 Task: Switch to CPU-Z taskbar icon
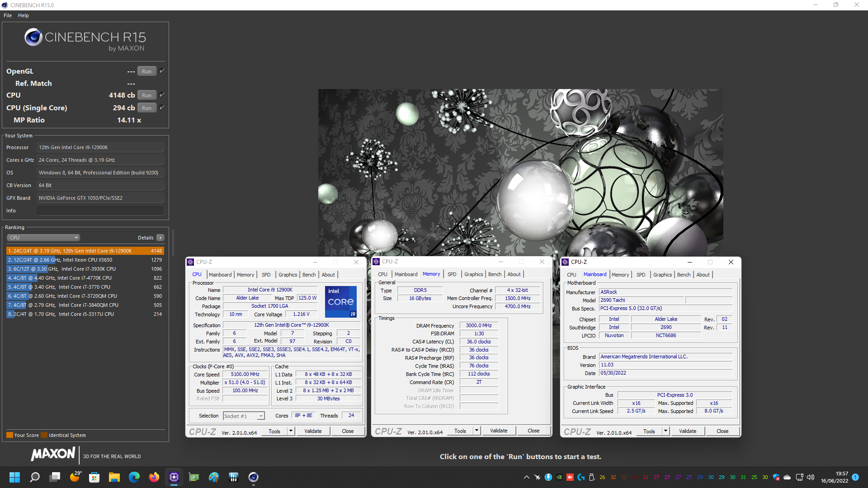pos(174,477)
